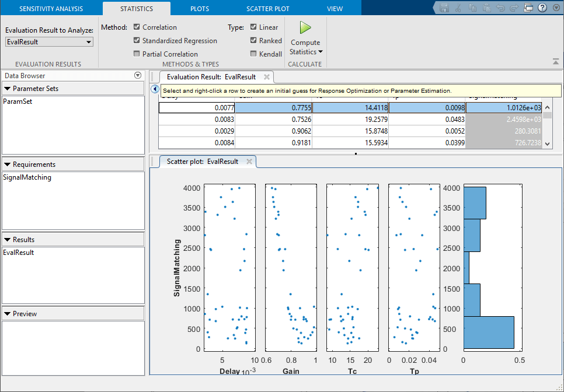Viewport: 564px width, 392px height.
Task: Click the results table vertical scrollbar down arrow
Action: (x=547, y=143)
